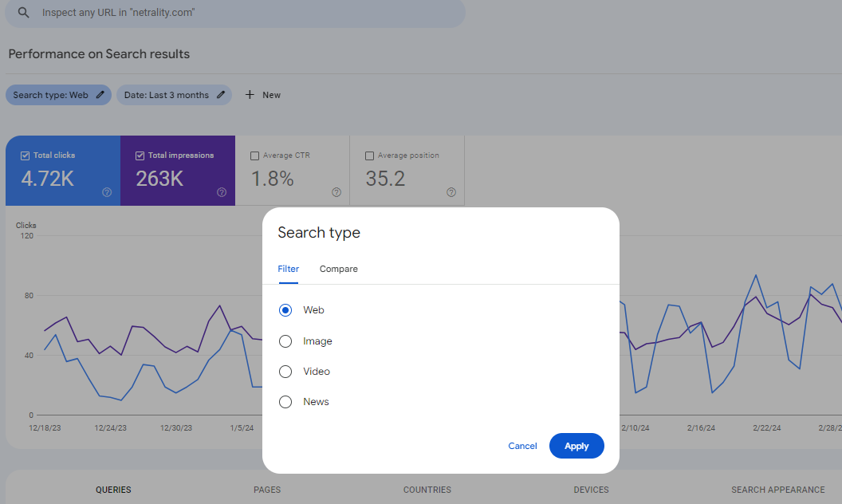Click pencil icon on Date chip

coord(221,95)
